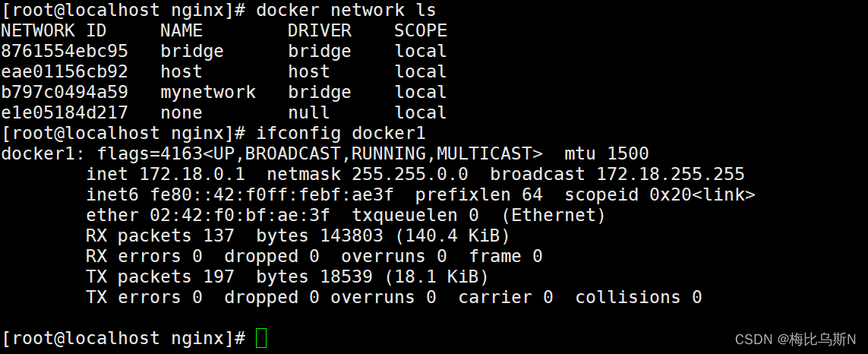This screenshot has width=868, height=354.
Task: Click the green terminal cursor block
Action: (261, 338)
